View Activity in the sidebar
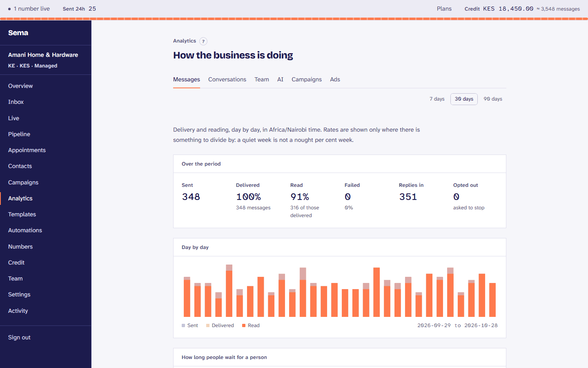Screen dimensions: 588x368 [46, 311]
